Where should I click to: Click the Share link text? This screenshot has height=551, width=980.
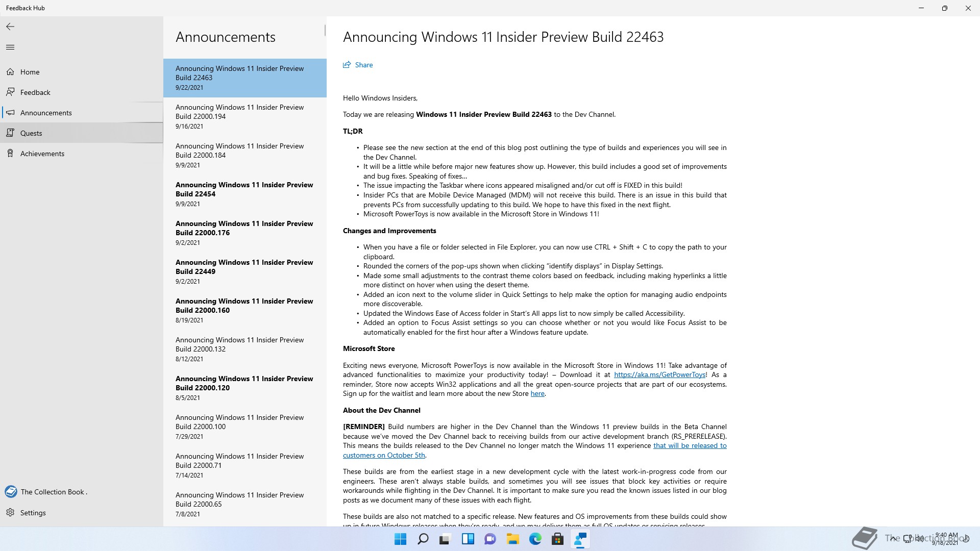coord(364,65)
